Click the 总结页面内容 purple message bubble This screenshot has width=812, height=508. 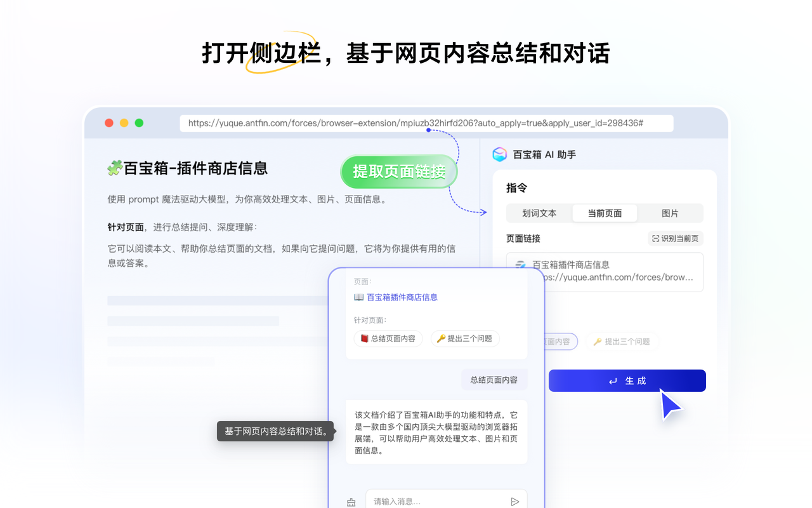pos(494,380)
